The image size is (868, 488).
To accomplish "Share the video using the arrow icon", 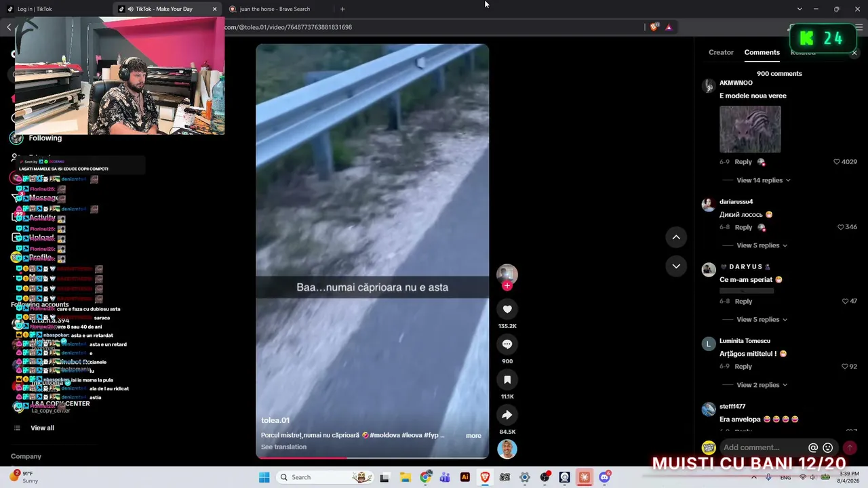I will 507,415.
